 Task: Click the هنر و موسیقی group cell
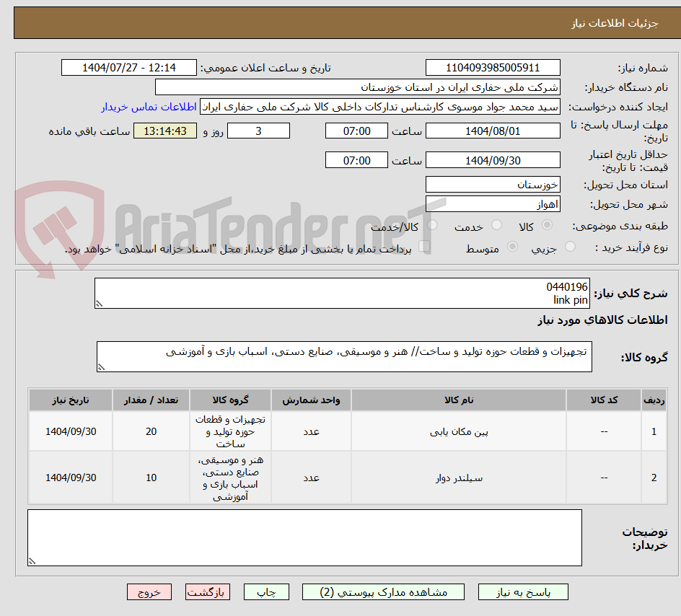230,478
